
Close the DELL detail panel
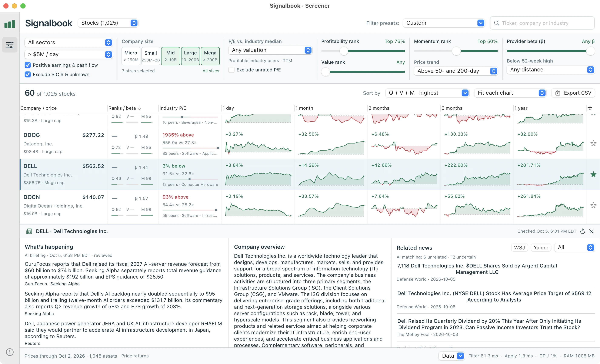(591, 231)
